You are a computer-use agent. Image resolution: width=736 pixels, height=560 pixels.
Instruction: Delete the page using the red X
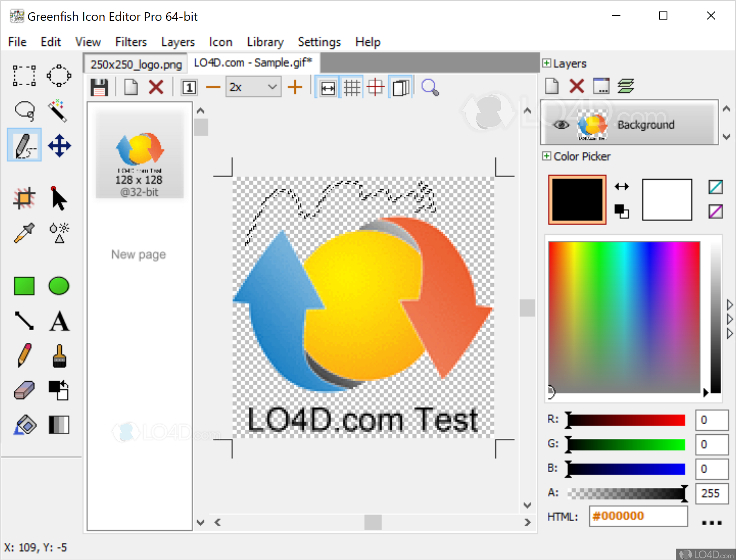[156, 87]
